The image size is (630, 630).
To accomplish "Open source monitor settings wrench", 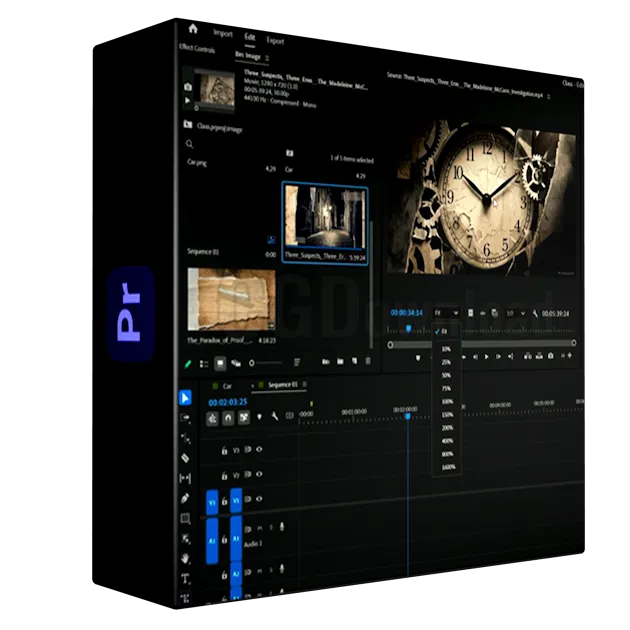I will (x=535, y=313).
